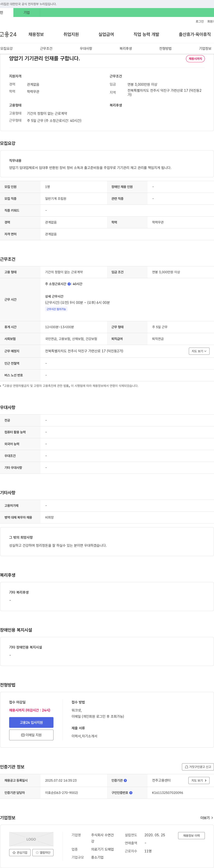Click the 관심기업 star button
214x868 pixels.
pyautogui.click(x=20, y=853)
